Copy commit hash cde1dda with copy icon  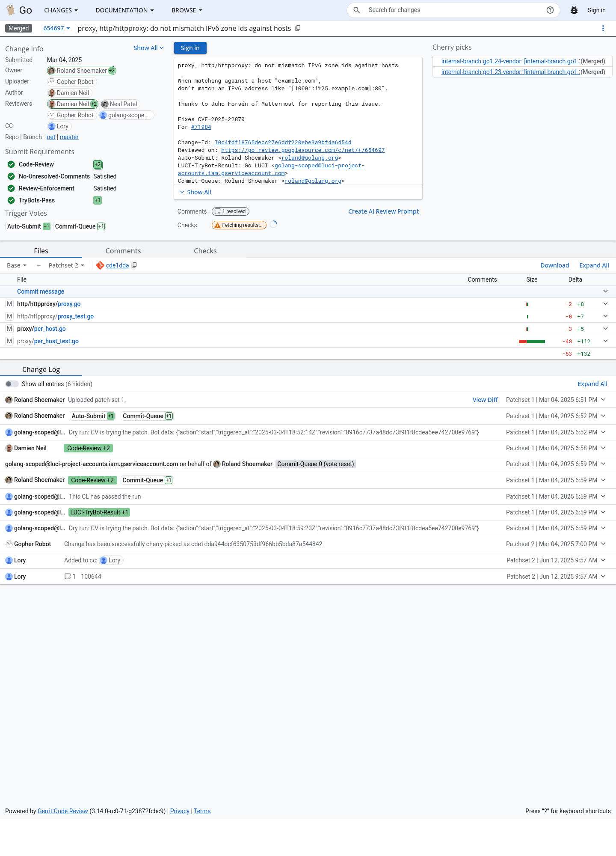(134, 265)
